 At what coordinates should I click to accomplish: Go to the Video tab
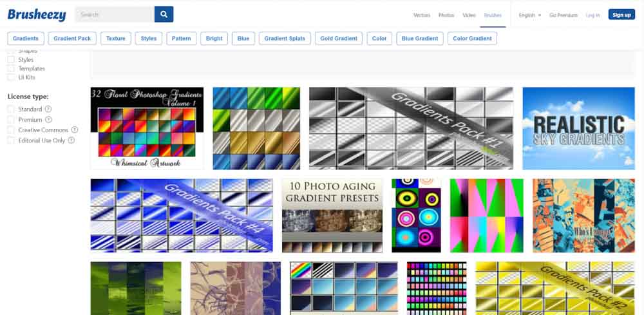pos(469,15)
